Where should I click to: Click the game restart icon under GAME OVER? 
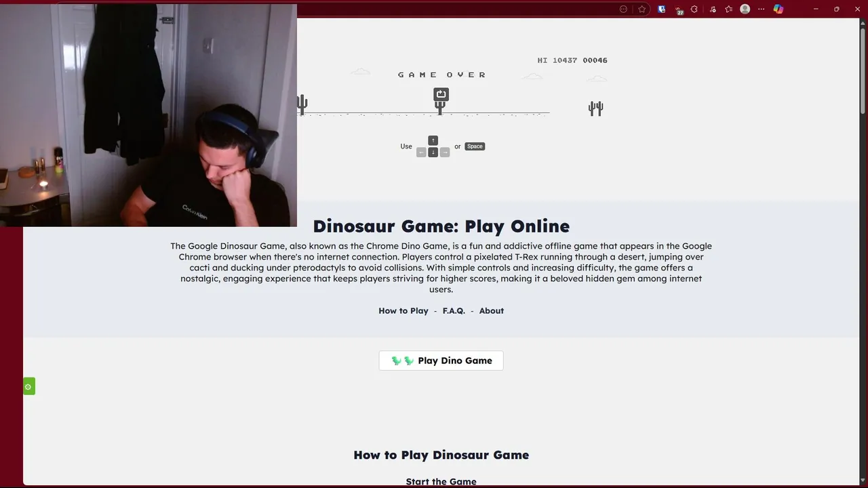pos(441,94)
